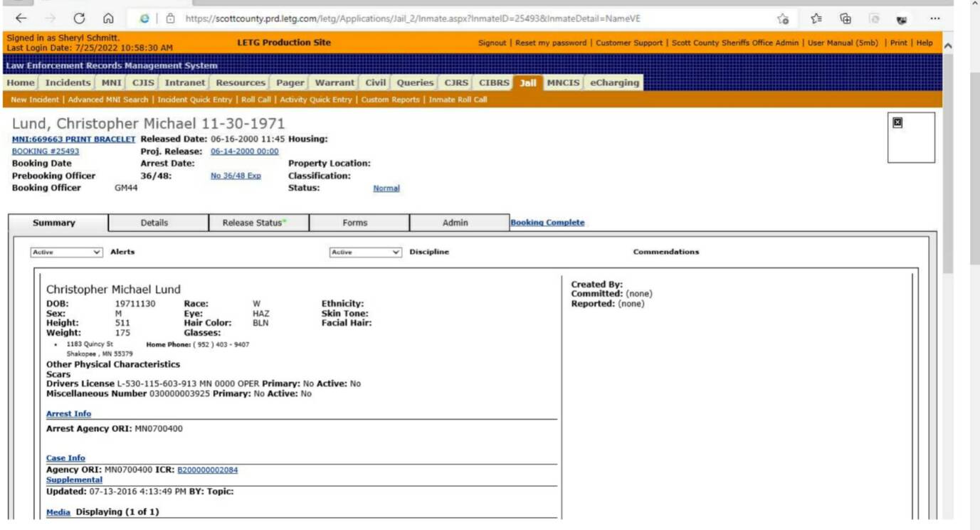Open the Civil module tab
The width and height of the screenshot is (980, 530).
pos(376,83)
